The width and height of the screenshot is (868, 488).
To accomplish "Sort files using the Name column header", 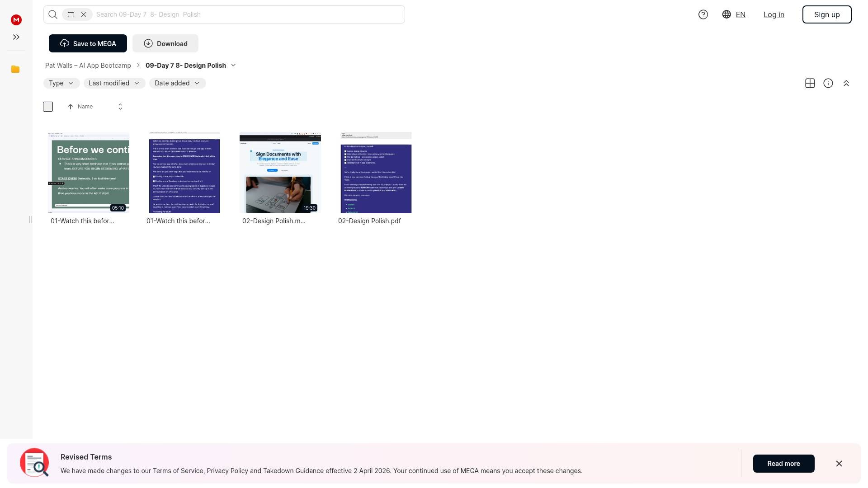I will point(85,107).
